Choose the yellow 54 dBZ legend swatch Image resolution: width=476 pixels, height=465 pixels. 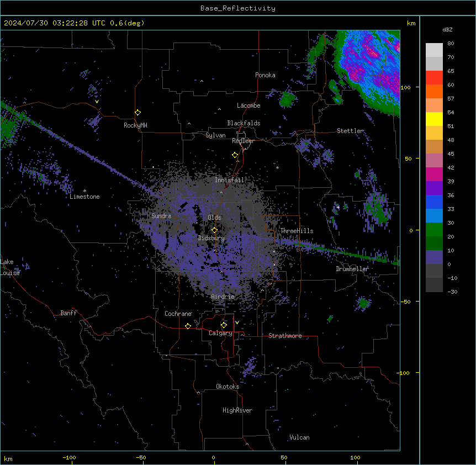(x=434, y=119)
